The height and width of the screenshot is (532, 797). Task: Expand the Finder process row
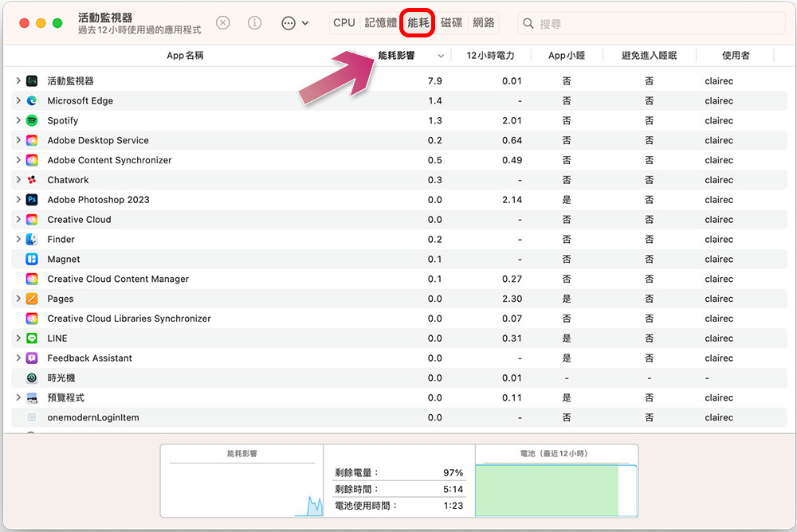(x=18, y=239)
